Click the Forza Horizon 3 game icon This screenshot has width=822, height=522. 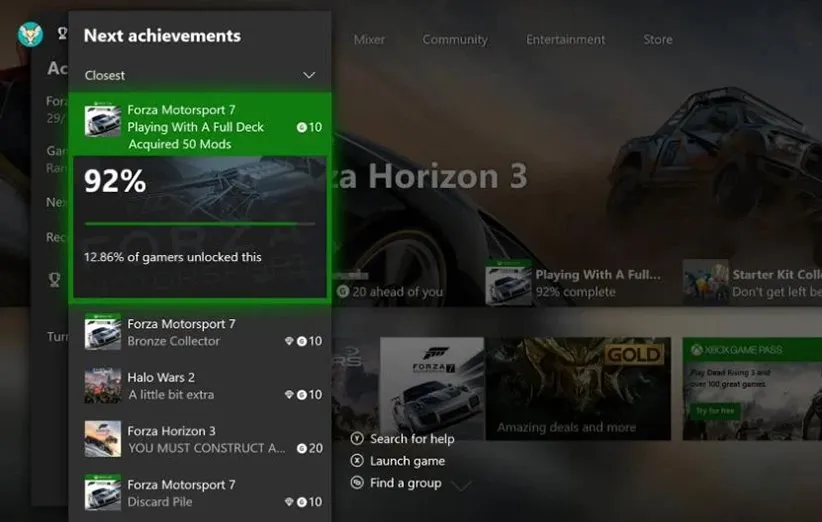(102, 439)
